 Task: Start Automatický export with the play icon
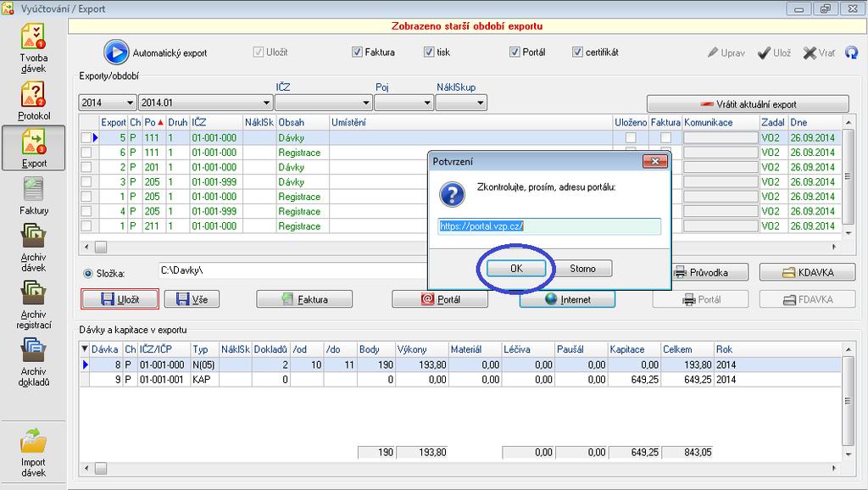coord(116,53)
